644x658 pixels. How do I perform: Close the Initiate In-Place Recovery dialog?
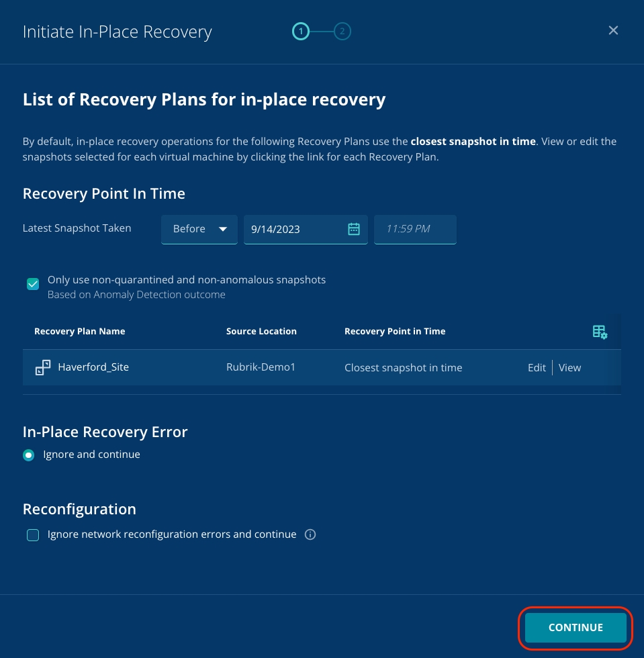pos(613,30)
